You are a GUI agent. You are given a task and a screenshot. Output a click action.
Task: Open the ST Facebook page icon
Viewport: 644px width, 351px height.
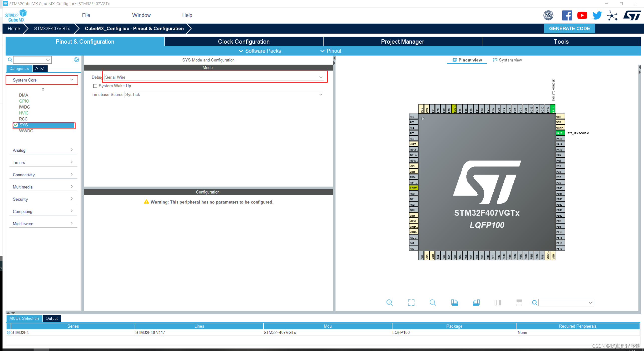click(567, 15)
